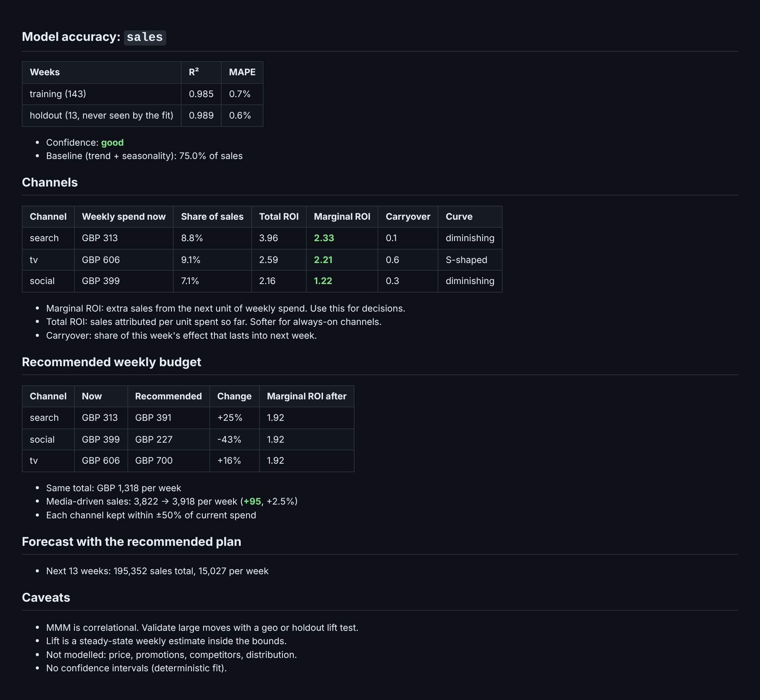Click social marginal ROI value 1.22
760x700 pixels.
click(323, 281)
